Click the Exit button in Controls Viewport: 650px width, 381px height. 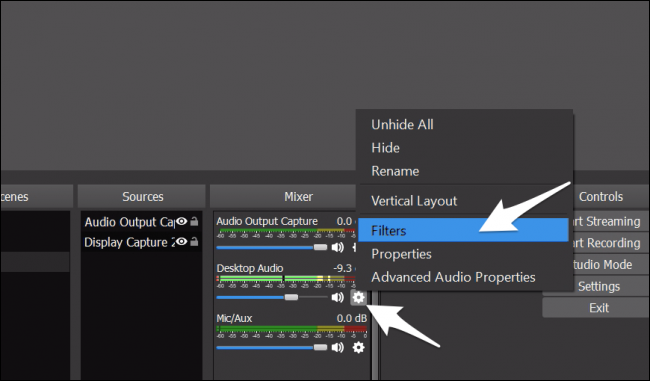click(x=599, y=308)
